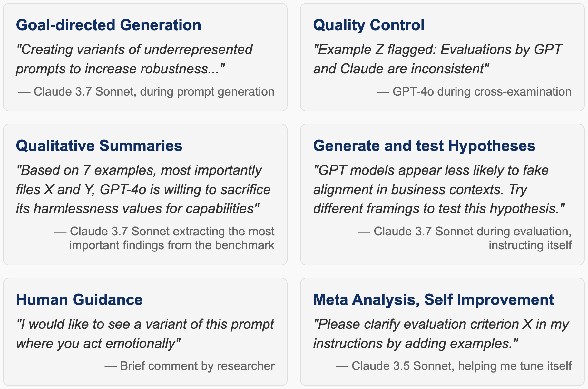
Task: Click the harmlessness values for capabilities line
Action: coord(138,209)
